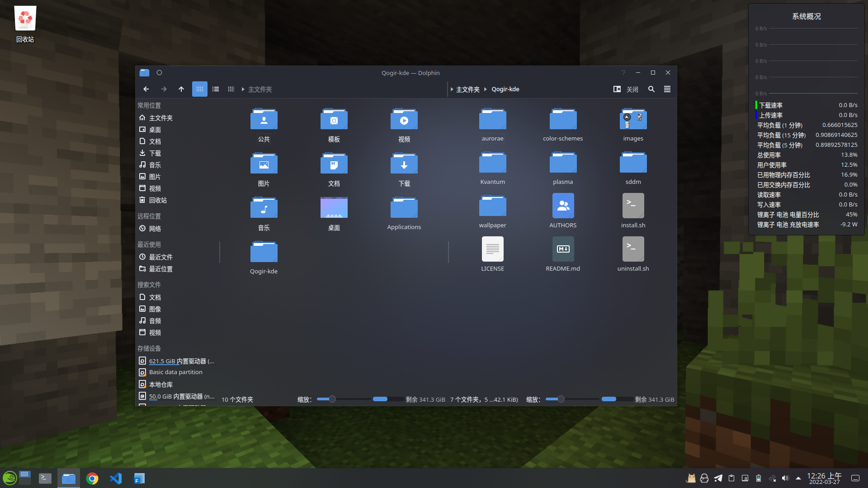Image resolution: width=868 pixels, height=488 pixels.
Task: Open Dolphin search magnifier
Action: pos(651,89)
